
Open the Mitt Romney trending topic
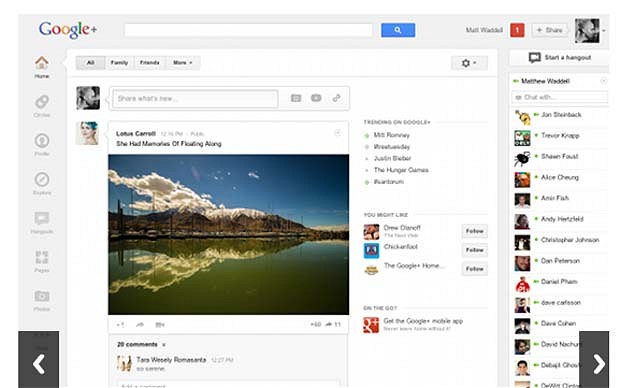click(x=391, y=135)
